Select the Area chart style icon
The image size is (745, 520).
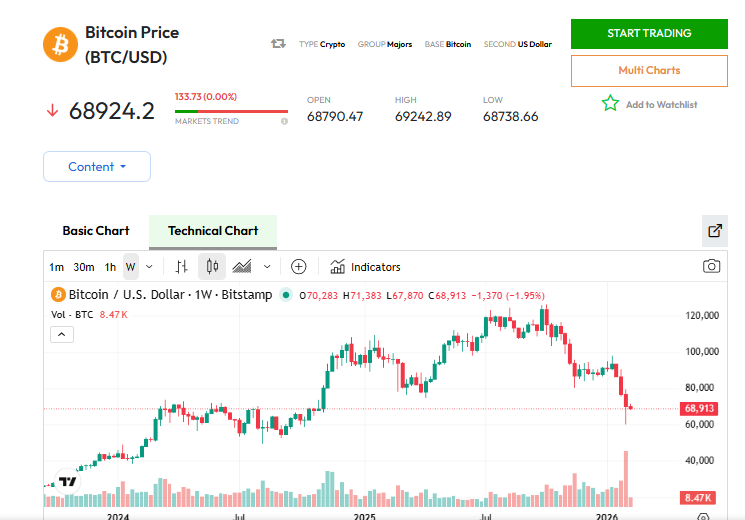tap(242, 266)
